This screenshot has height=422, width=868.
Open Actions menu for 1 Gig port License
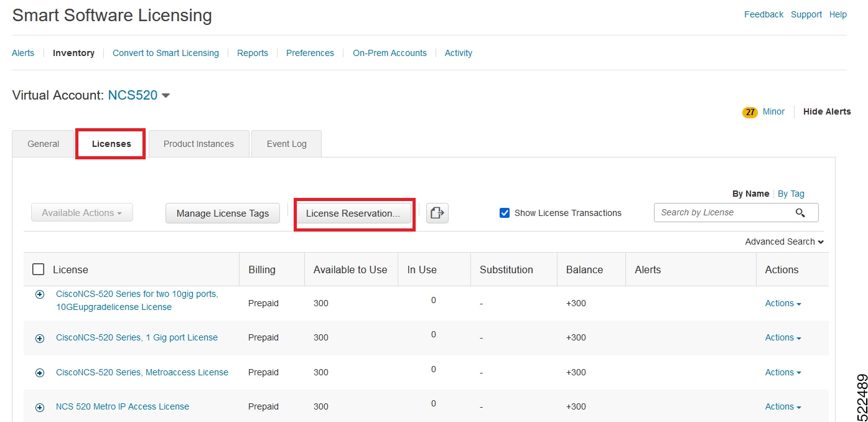[783, 337]
